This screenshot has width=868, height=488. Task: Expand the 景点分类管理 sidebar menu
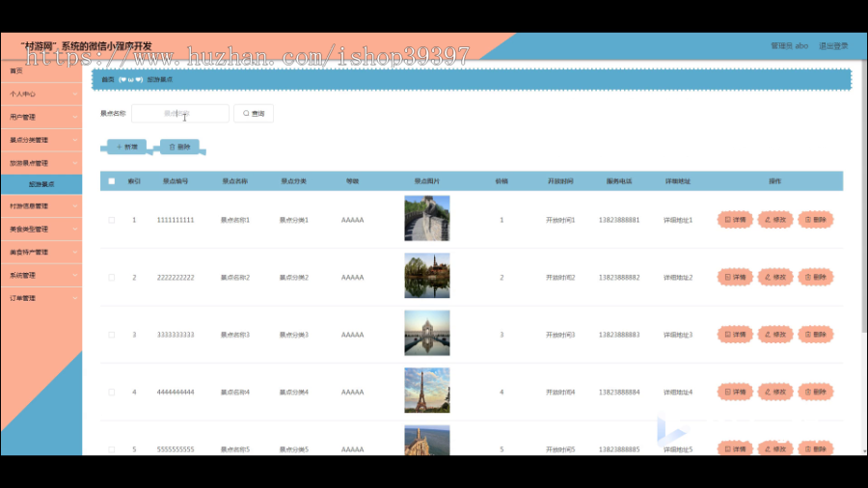[x=41, y=140]
